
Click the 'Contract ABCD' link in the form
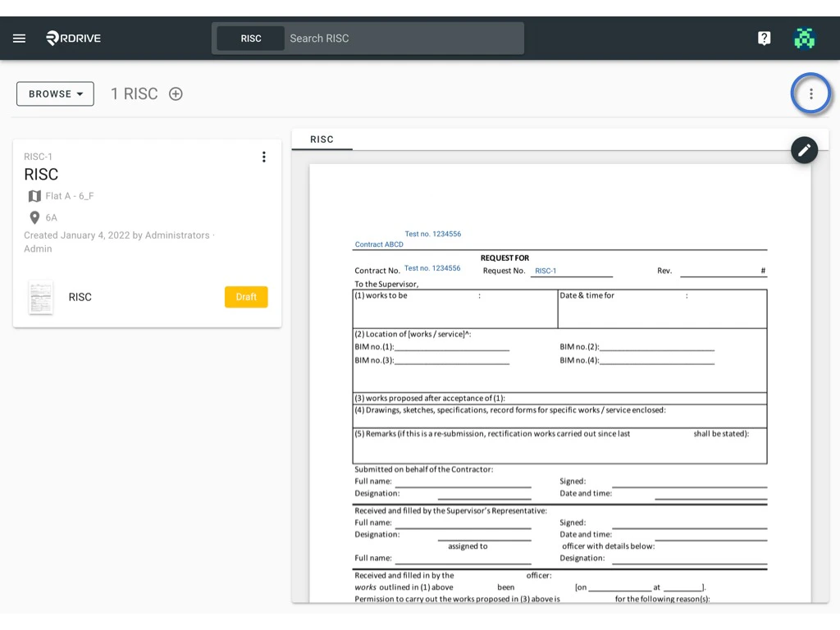[x=379, y=244]
